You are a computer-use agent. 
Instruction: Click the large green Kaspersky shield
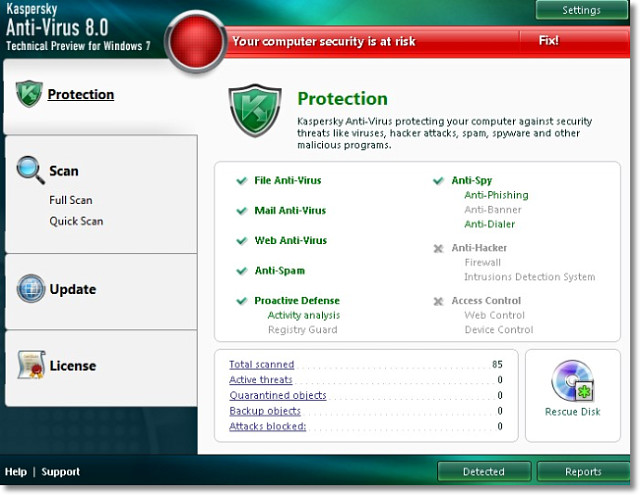click(x=255, y=110)
